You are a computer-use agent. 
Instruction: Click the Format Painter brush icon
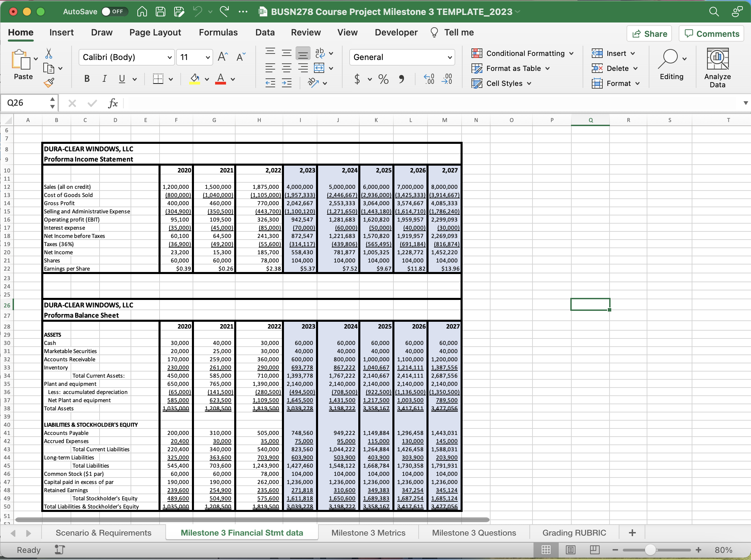pos(49,83)
